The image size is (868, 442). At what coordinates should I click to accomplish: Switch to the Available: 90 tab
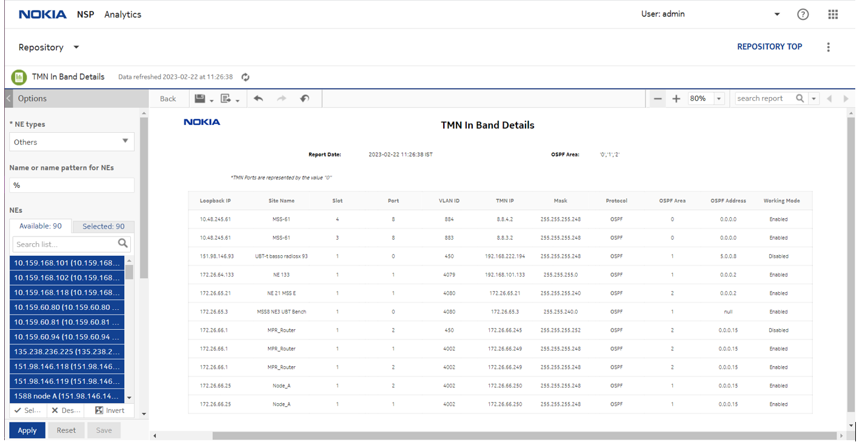41,226
